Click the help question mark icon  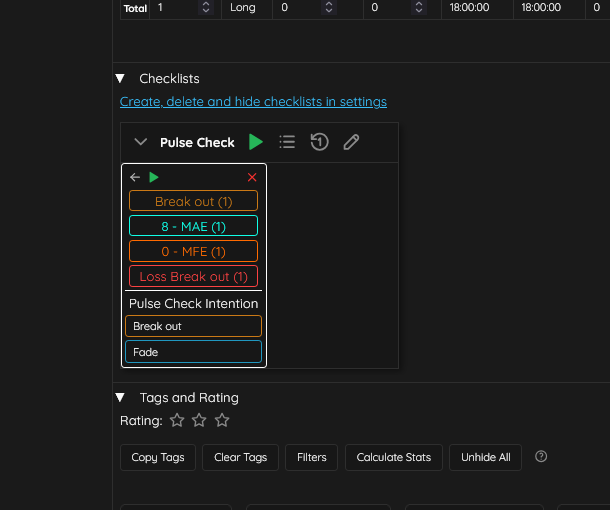pyautogui.click(x=541, y=457)
